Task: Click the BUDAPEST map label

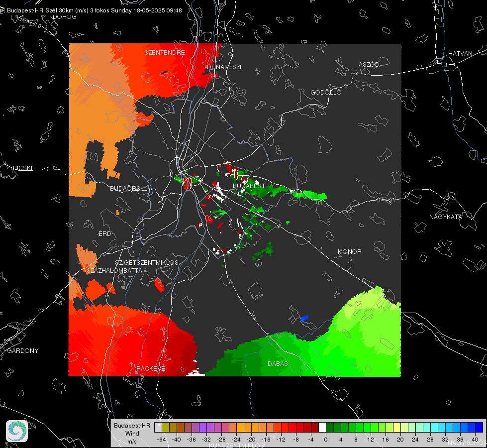Action: point(249,186)
